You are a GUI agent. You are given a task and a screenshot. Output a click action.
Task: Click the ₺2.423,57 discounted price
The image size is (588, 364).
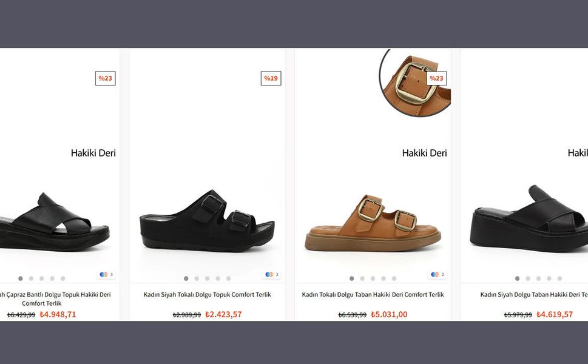pyautogui.click(x=223, y=314)
